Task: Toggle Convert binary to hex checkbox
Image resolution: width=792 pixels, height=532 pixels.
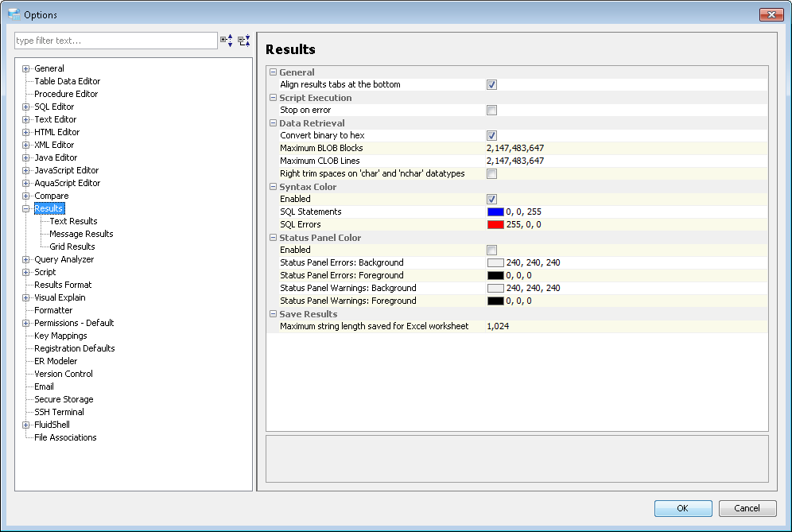Action: (x=491, y=135)
